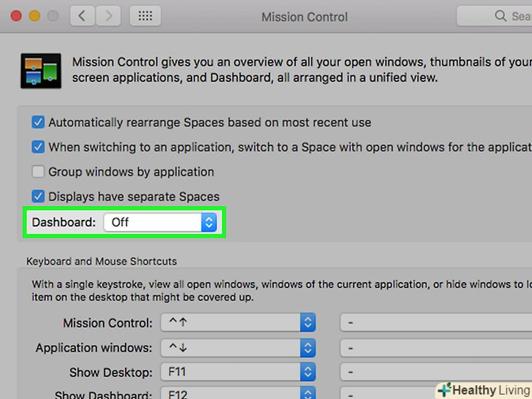Show all preferences with the grid button
The width and height of the screenshot is (532, 399).
pyautogui.click(x=145, y=15)
